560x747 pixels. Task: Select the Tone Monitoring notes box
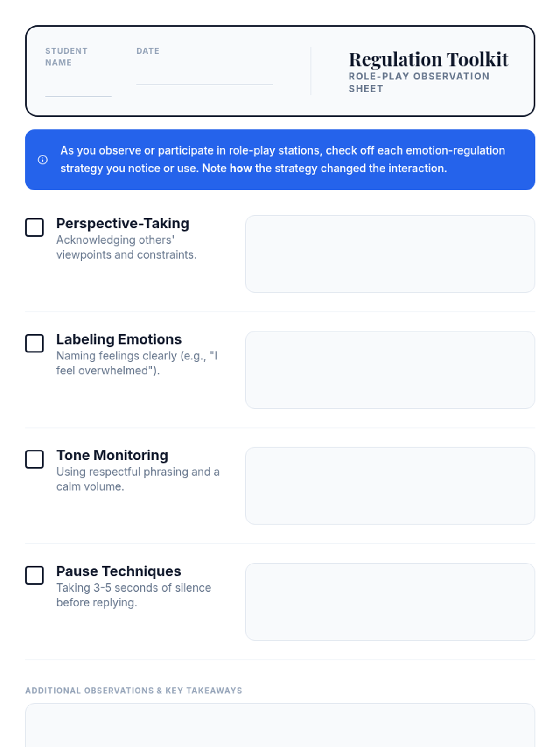pos(390,486)
